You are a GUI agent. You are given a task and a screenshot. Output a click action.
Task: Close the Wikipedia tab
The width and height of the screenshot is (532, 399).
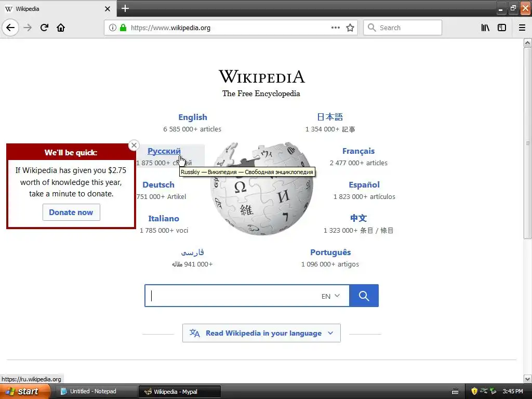(108, 9)
